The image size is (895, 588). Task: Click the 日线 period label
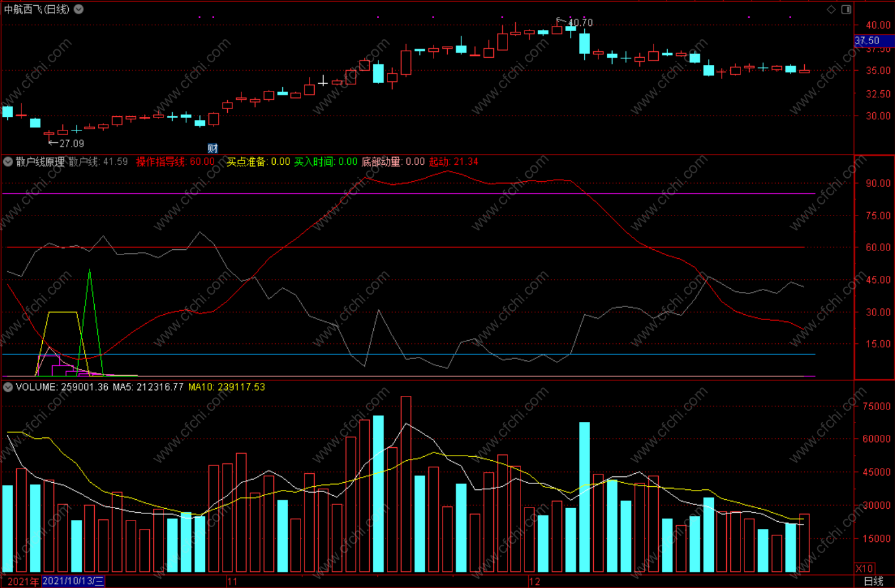874,581
